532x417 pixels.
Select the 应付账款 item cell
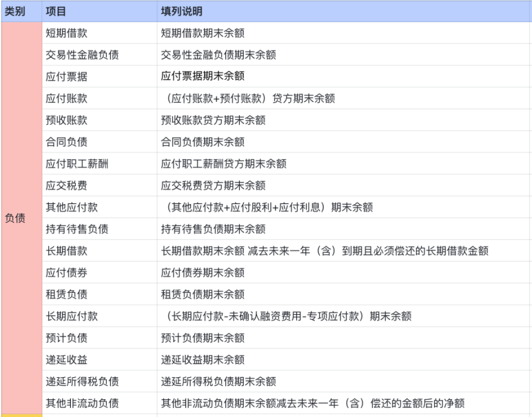coord(100,98)
